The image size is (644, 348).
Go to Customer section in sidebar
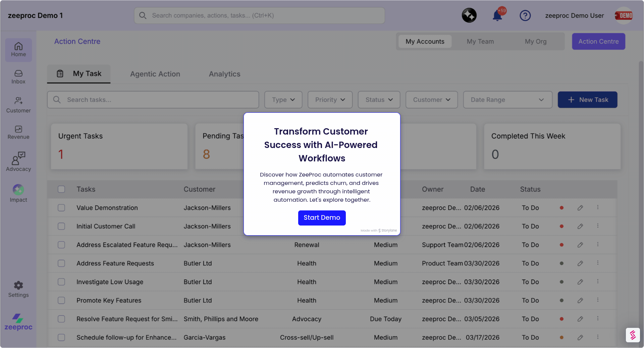[x=18, y=105]
